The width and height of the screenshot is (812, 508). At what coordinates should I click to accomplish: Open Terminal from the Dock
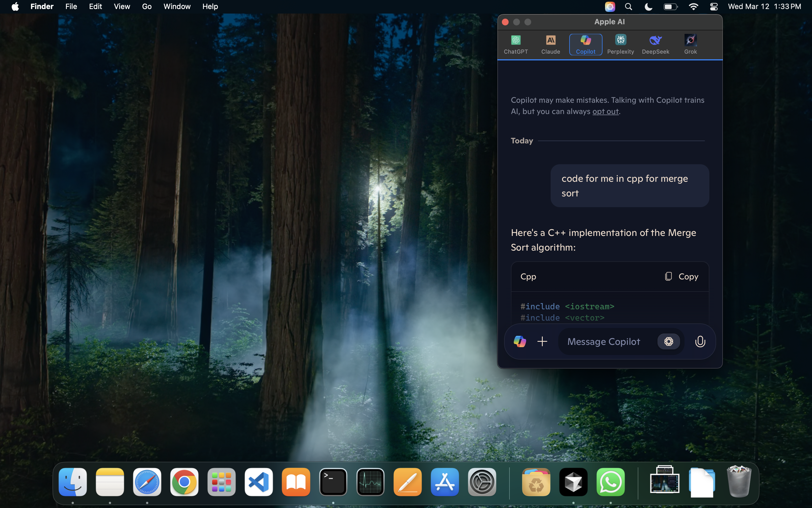tap(333, 482)
